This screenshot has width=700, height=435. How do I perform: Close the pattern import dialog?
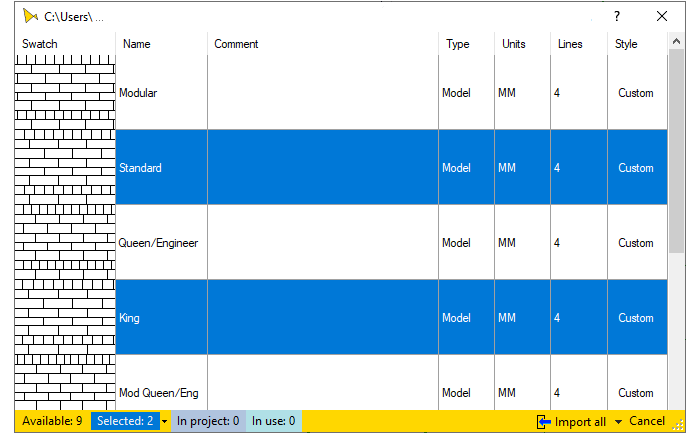click(x=662, y=17)
